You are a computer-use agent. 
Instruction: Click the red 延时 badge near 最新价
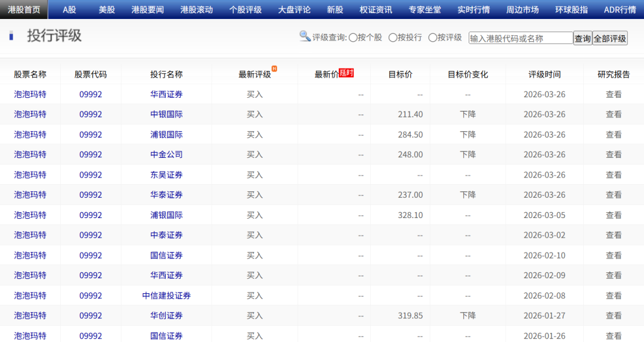coord(346,73)
